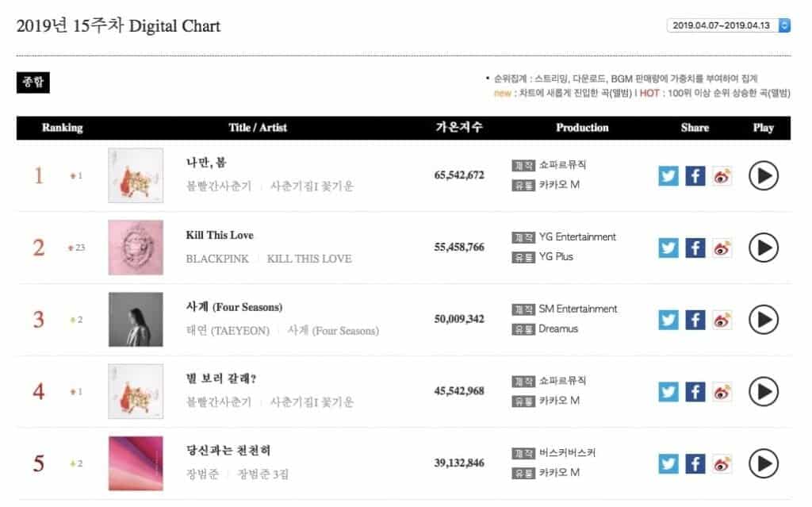Screen dimensions: 812x507
Task: Click the Kill This Love album cover
Action: tap(136, 248)
